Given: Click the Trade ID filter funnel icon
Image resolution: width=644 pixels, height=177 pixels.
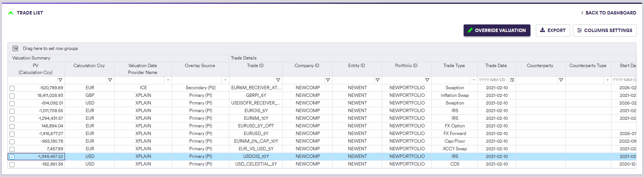Looking at the screenshot, I should click(x=278, y=80).
